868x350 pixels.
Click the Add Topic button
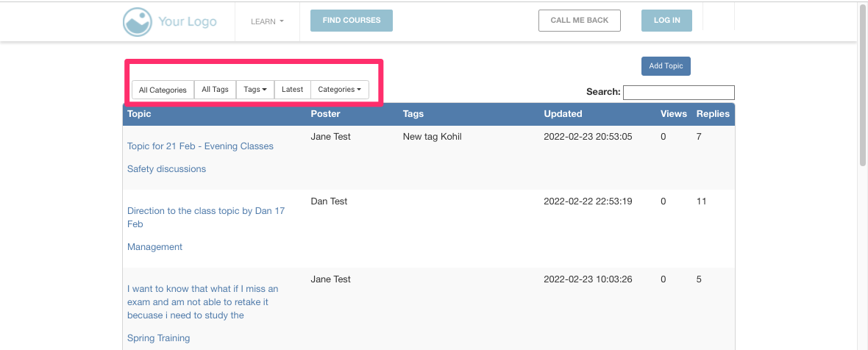pos(666,66)
